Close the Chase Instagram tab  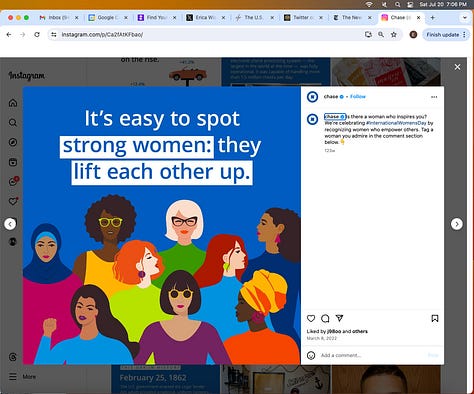coord(418,18)
